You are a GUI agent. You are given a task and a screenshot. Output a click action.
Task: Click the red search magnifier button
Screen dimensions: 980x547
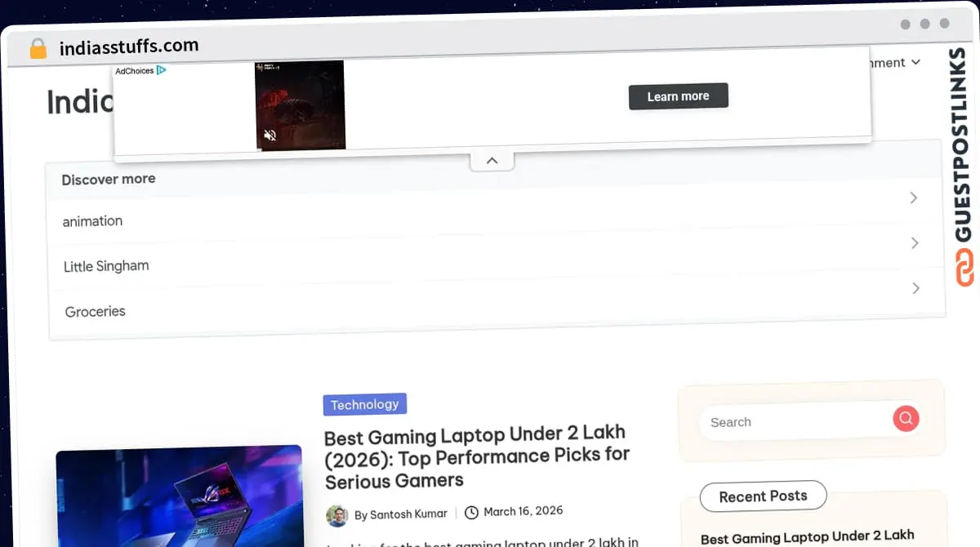tap(905, 420)
